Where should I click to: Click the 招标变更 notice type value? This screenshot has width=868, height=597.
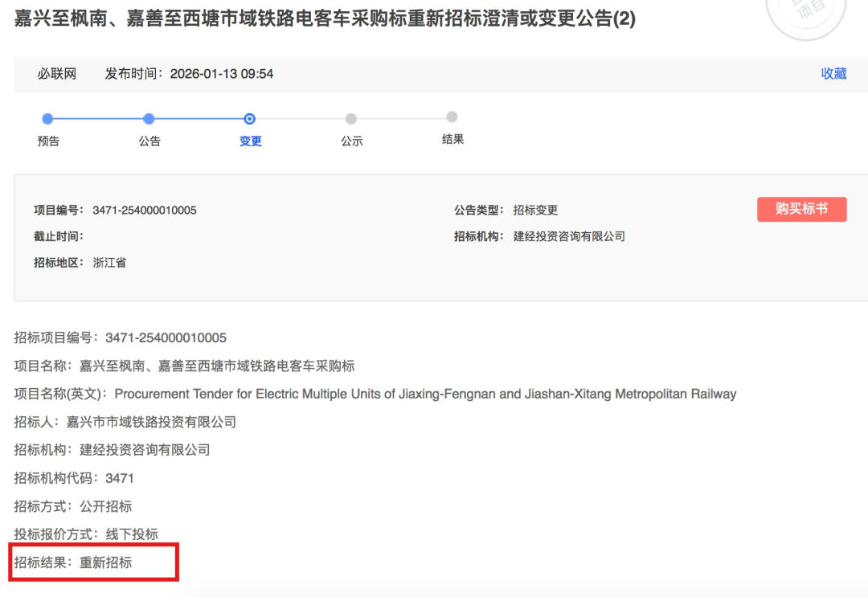[535, 211]
